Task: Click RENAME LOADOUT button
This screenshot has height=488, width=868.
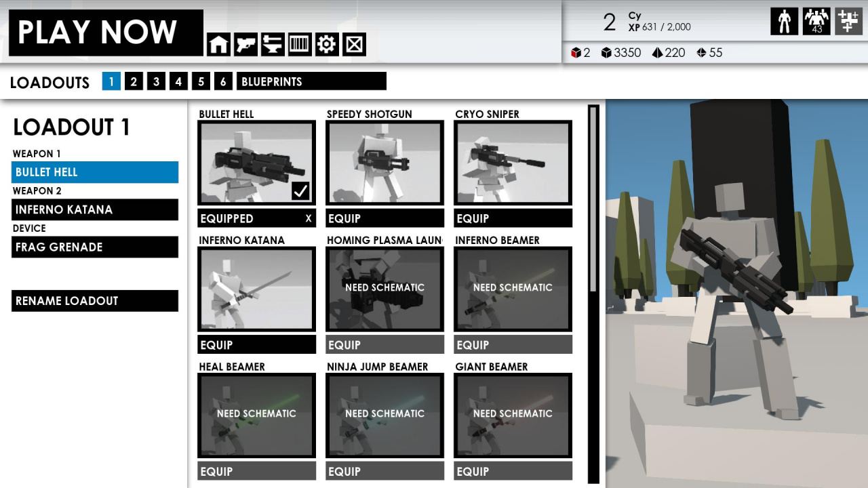Action: (x=95, y=301)
